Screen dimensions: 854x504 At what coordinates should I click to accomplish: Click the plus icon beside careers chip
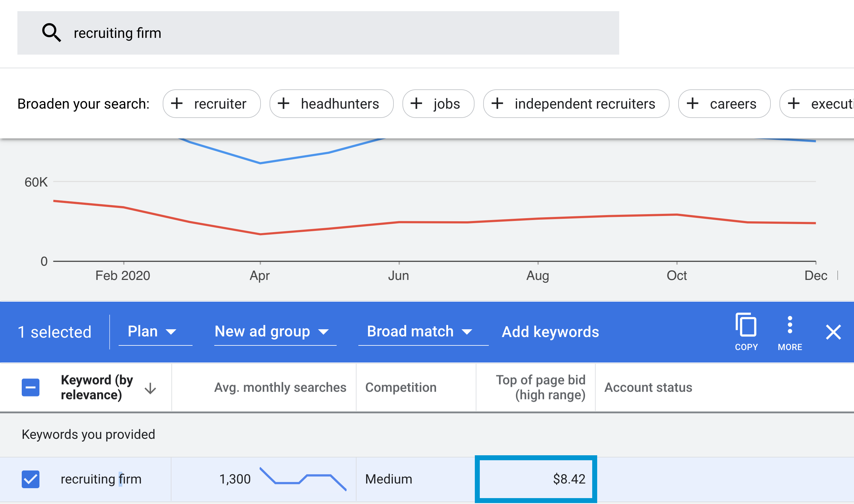(x=693, y=104)
